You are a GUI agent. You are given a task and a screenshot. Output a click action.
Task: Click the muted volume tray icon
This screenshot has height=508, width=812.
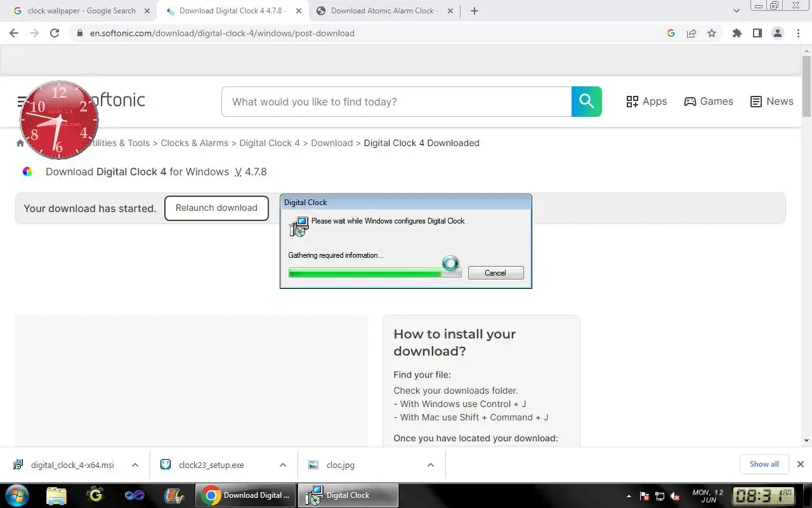coord(675,496)
